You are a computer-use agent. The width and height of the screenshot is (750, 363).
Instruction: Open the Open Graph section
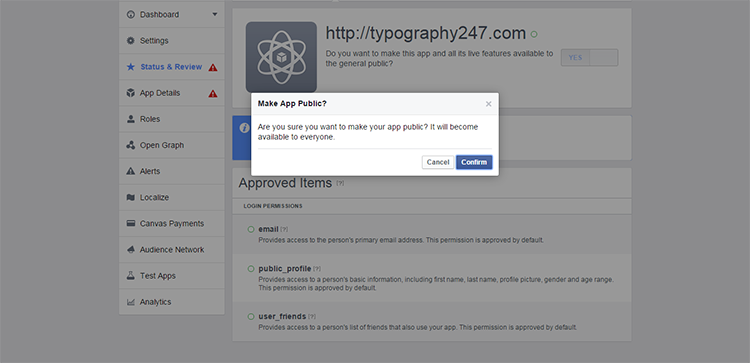click(172, 145)
